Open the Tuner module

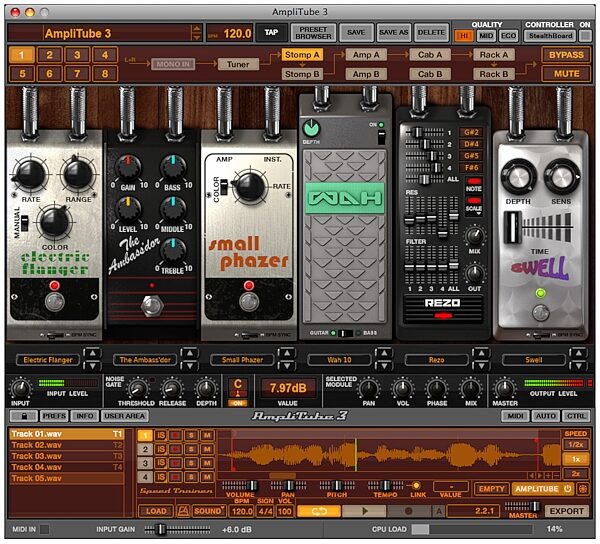(238, 64)
